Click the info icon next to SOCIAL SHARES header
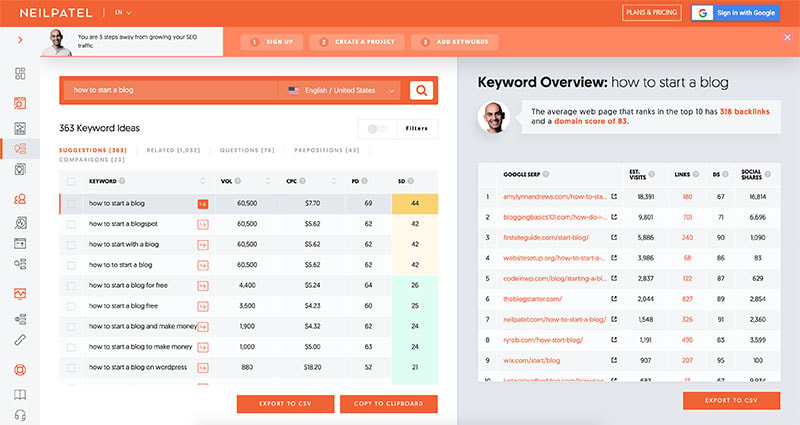The height and width of the screenshot is (425, 800). tap(768, 174)
